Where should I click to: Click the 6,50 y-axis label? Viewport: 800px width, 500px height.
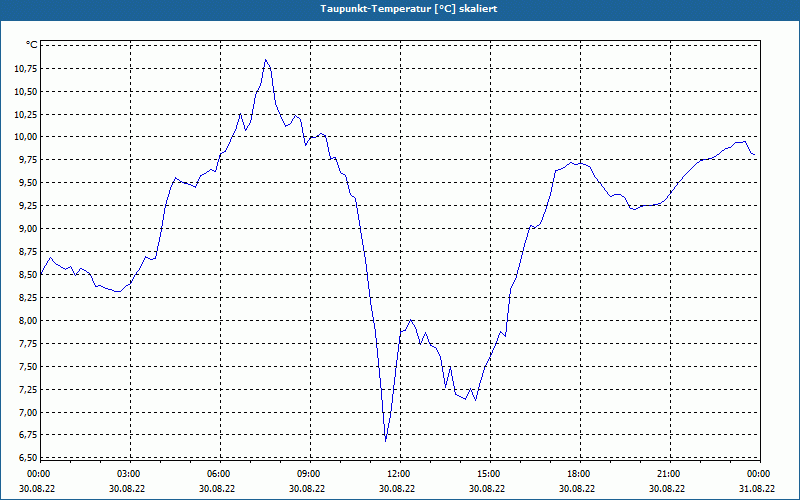pyautogui.click(x=28, y=458)
